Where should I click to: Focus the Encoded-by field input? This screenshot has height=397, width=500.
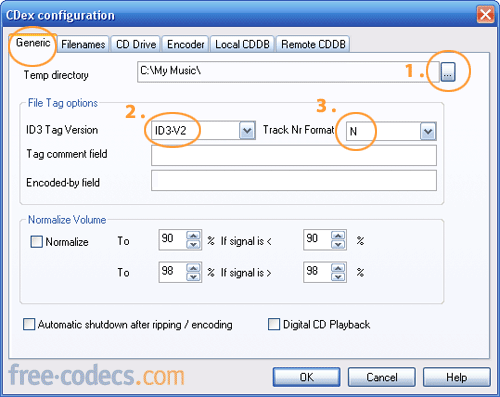point(294,181)
